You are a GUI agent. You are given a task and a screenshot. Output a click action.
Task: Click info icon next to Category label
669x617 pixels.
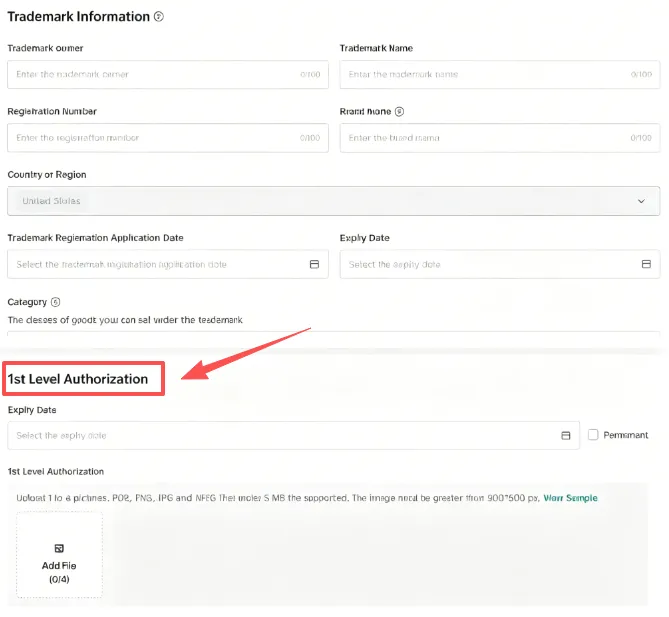pyautogui.click(x=56, y=302)
